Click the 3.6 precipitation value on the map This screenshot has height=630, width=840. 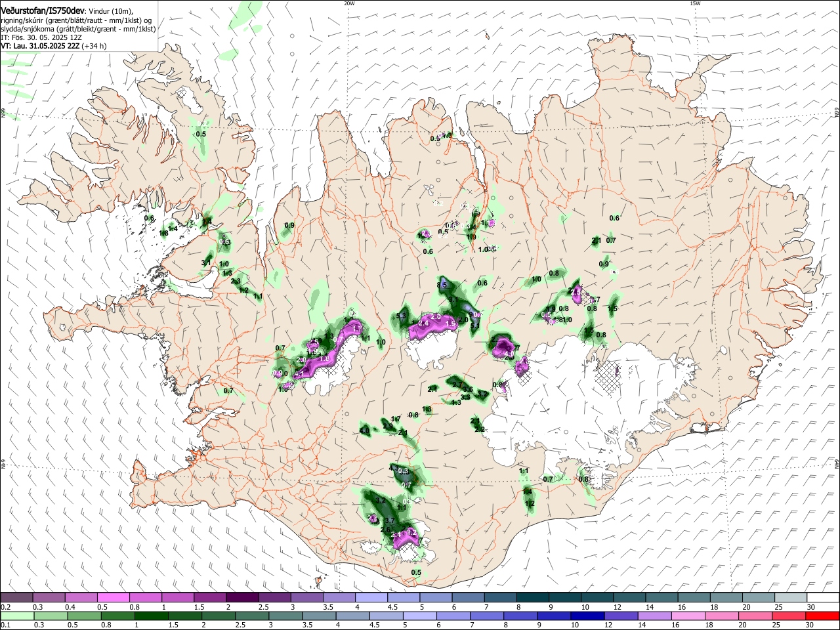468,390
